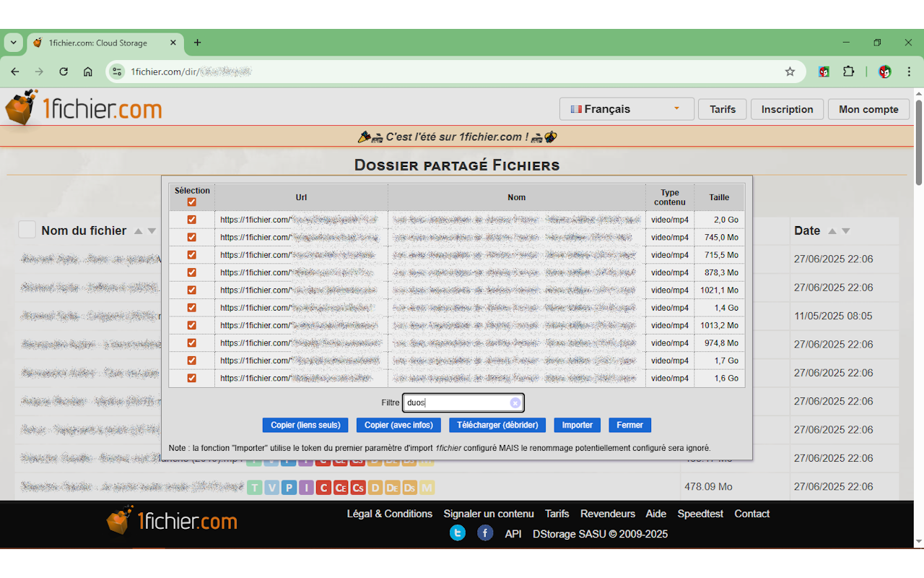
Task: Open the Contact footer link
Action: point(752,514)
